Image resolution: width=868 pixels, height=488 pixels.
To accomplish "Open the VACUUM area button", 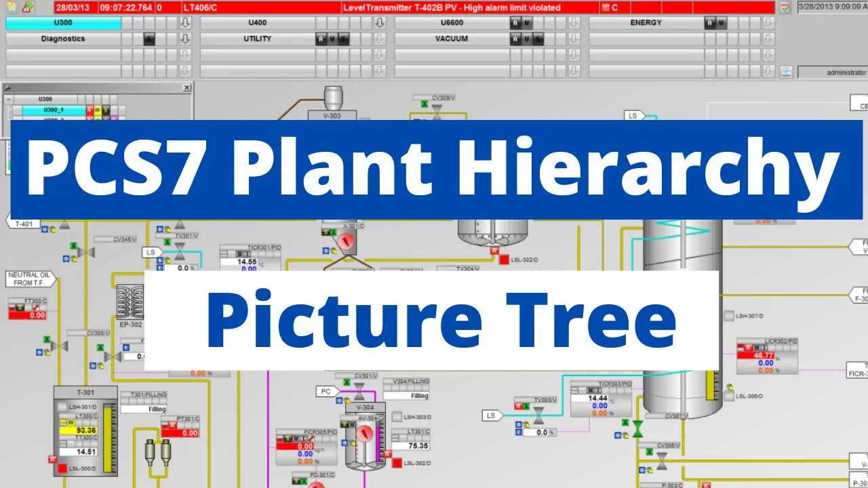I will [x=452, y=39].
